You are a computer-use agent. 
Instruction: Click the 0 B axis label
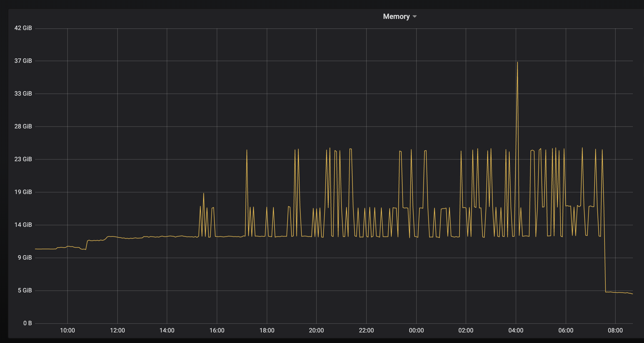[28, 323]
